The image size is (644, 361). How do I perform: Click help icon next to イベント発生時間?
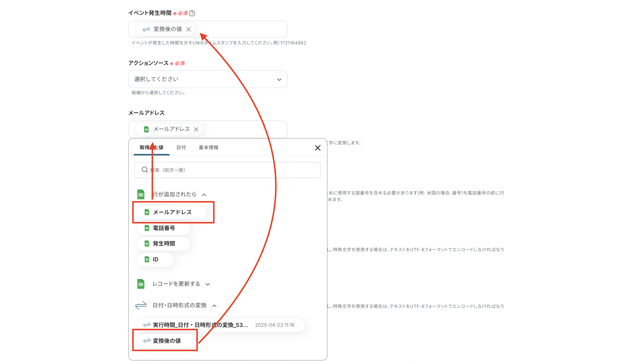tap(192, 13)
